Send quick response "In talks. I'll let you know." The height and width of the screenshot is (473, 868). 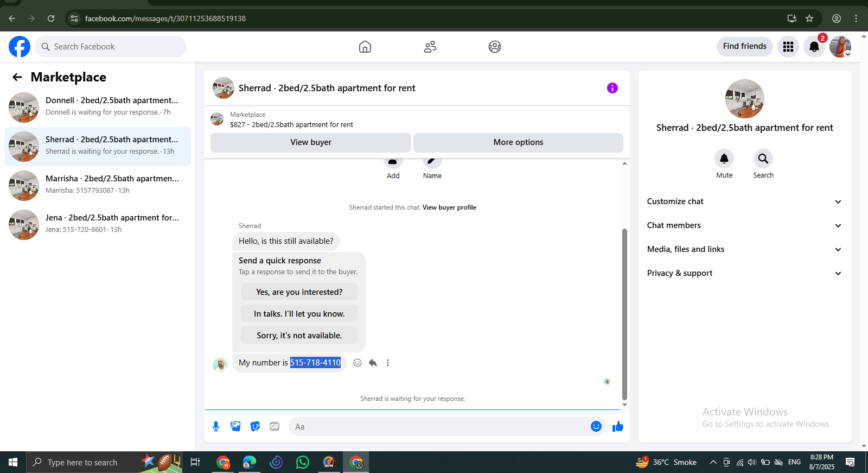pyautogui.click(x=299, y=314)
